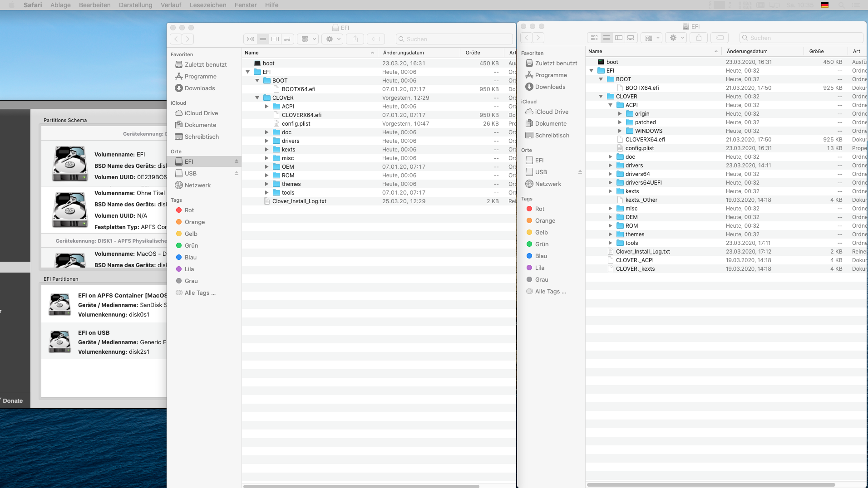Expand the patched folder in right window
The width and height of the screenshot is (868, 488).
pos(620,122)
